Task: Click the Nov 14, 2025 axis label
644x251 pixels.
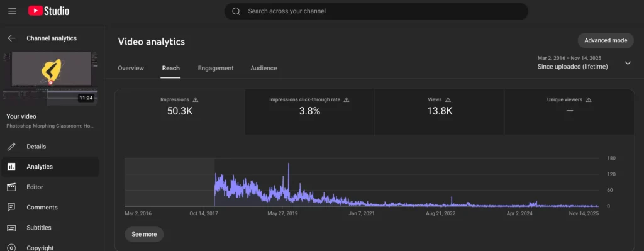Action: 584,214
